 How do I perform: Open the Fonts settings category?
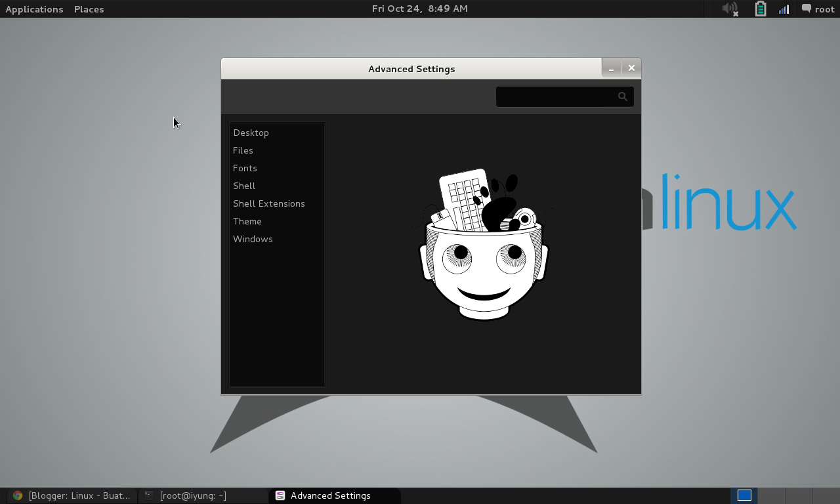tap(276, 168)
